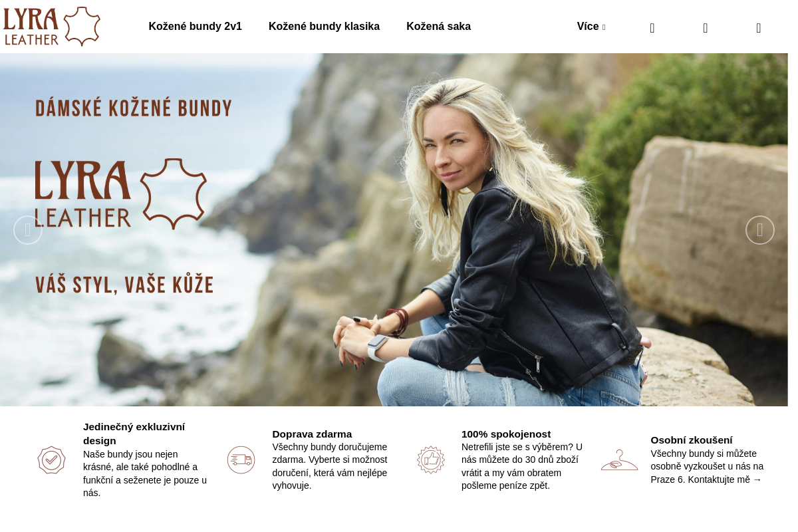Image resolution: width=798 pixels, height=532 pixels.
Task: Click the Dámské kožené bundy banner title
Action: pos(134,108)
